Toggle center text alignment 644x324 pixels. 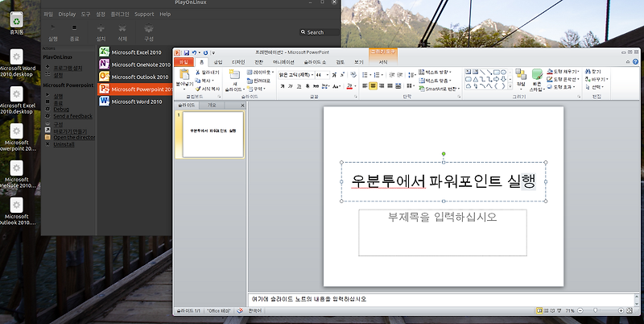tap(374, 86)
